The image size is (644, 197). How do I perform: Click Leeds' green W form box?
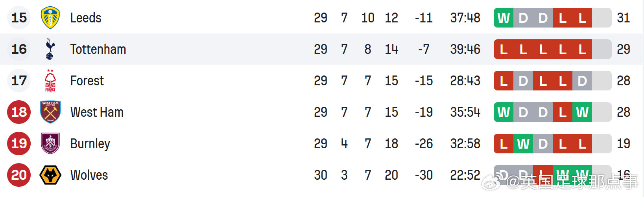[x=504, y=18]
